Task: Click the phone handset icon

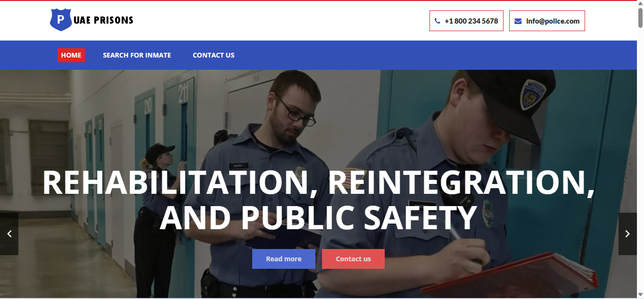Action: (x=438, y=21)
